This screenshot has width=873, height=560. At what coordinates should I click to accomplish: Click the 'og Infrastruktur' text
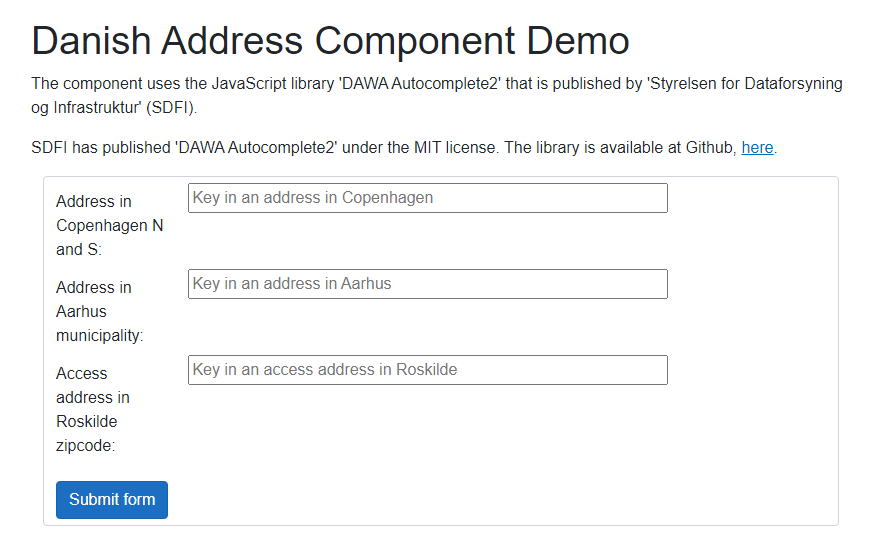(86, 107)
